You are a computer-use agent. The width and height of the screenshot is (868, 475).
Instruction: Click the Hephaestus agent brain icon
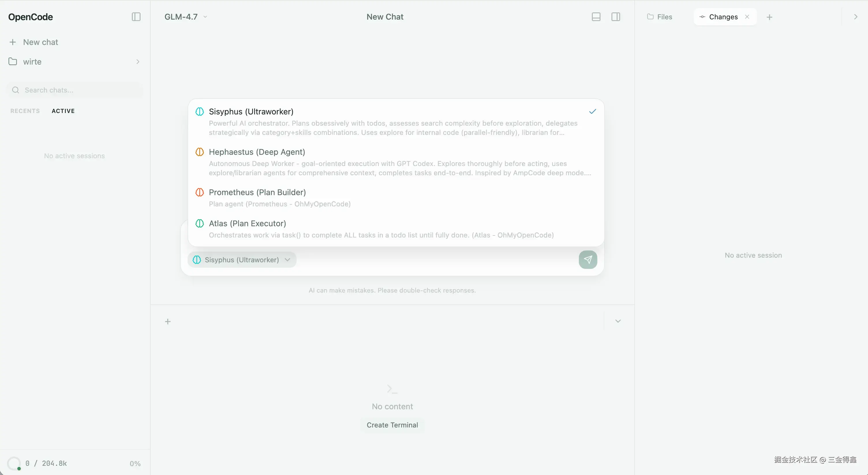[199, 152]
